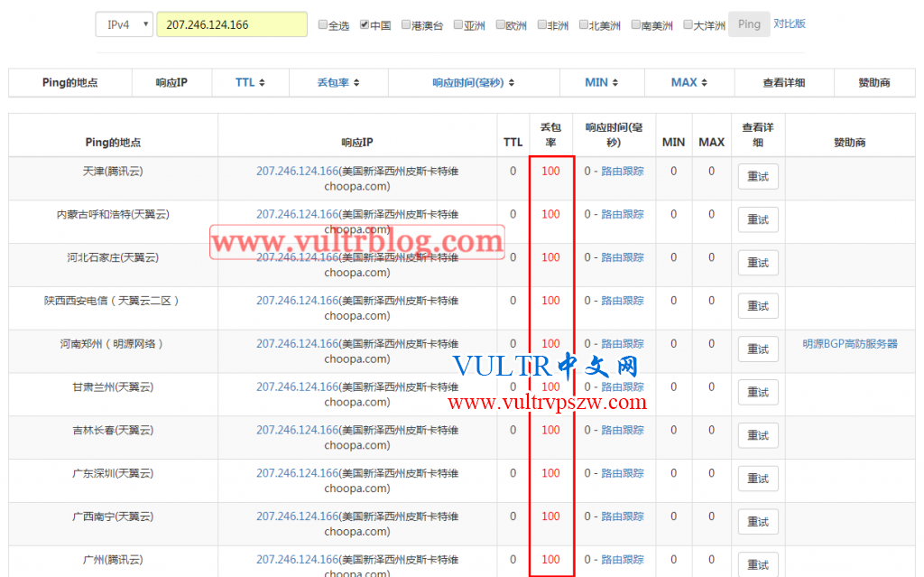Open 路由跟踪 for 内蒙古呼和浩特 row
This screenshot has width=924, height=577.
(623, 214)
